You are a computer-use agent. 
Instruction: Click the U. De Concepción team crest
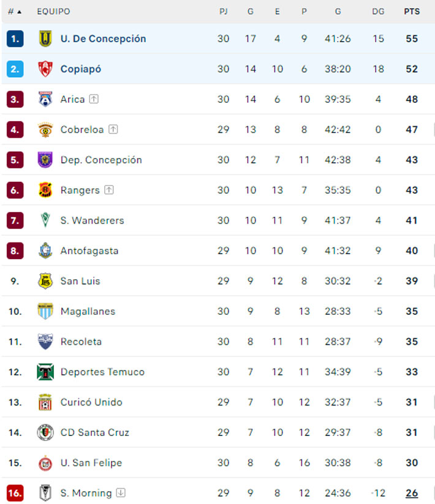pos(45,39)
